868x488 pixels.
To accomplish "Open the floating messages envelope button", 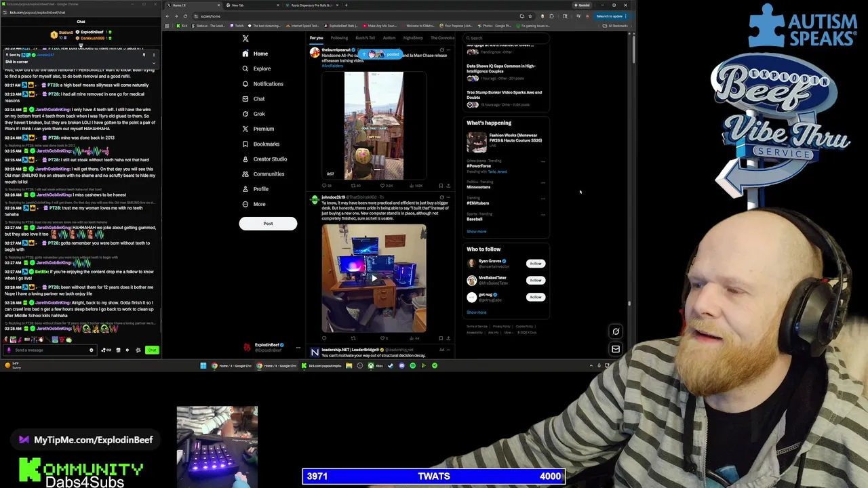I will (616, 349).
